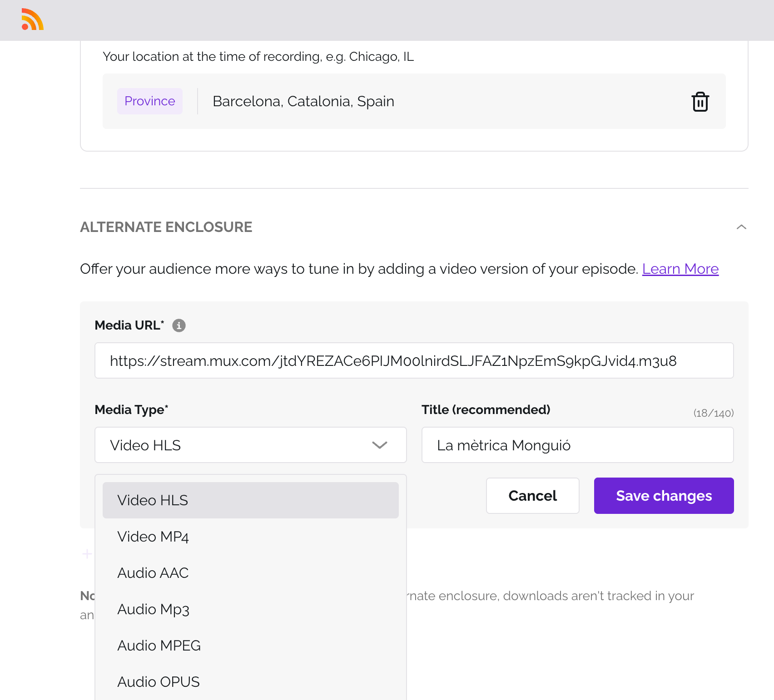Select the highlighted Video HLS option
Viewport: 774px width, 700px height.
[x=152, y=500]
